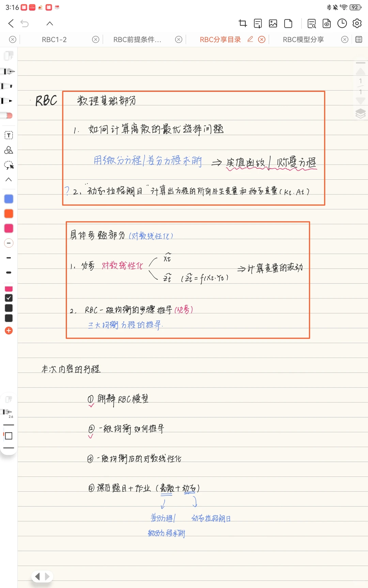Select the eraser tool
The height and width of the screenshot is (588, 368).
click(7, 116)
